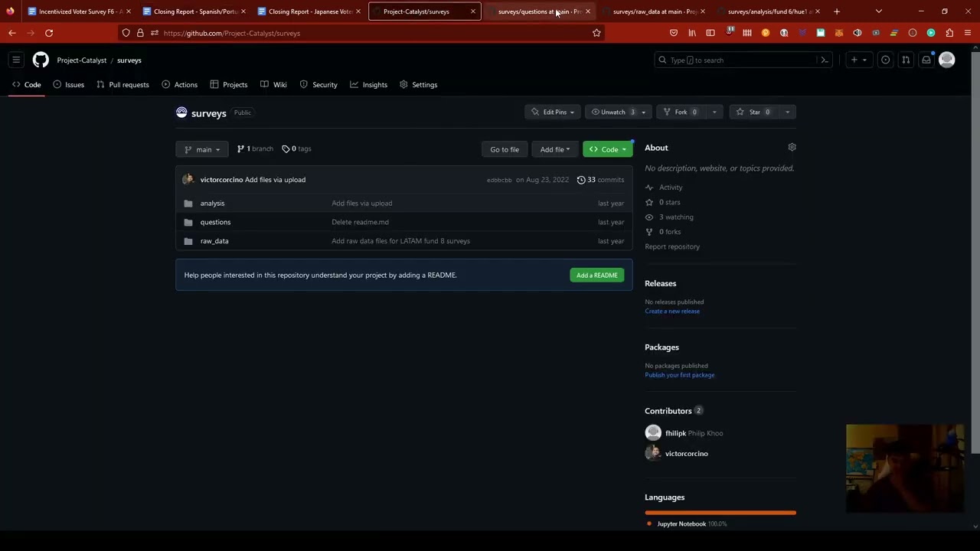980x551 pixels.
Task: Switch to the Issues tab
Action: tap(69, 85)
